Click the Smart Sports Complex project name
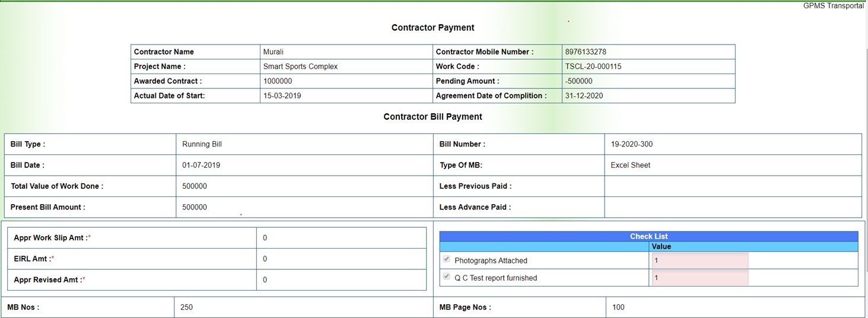Screen dimensions: 868x318 point(300,66)
